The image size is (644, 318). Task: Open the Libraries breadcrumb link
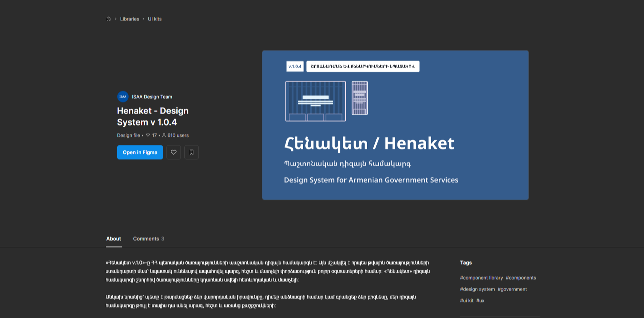[x=129, y=19]
